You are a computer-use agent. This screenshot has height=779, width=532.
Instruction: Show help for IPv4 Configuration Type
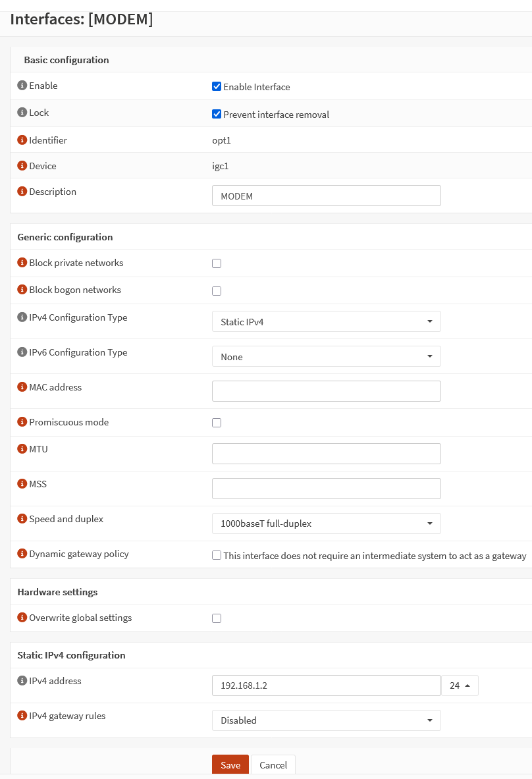click(x=22, y=317)
